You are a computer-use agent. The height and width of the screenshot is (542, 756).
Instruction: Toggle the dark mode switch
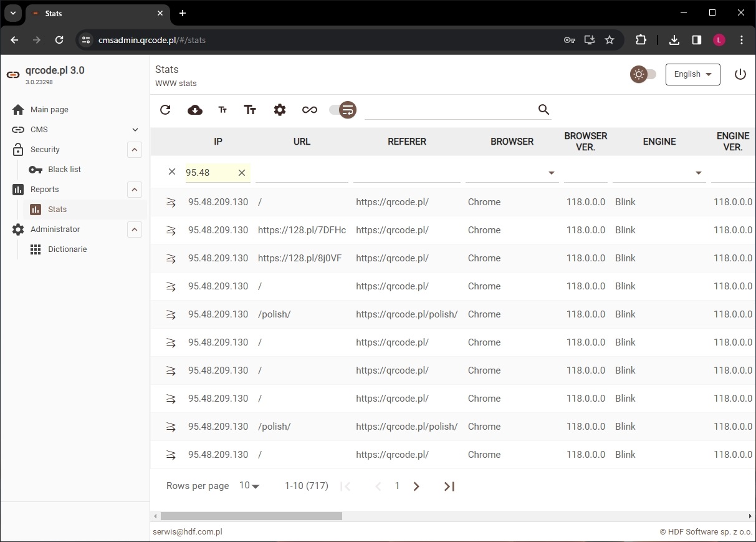click(x=643, y=74)
